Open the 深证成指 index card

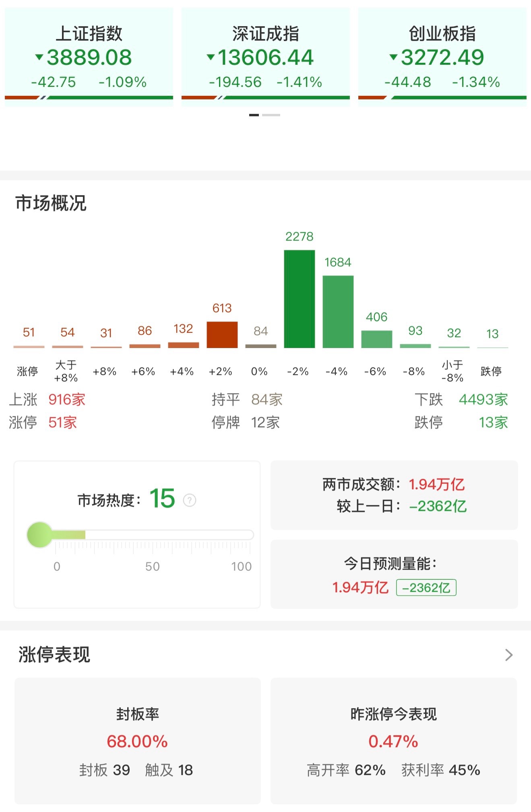[265, 57]
